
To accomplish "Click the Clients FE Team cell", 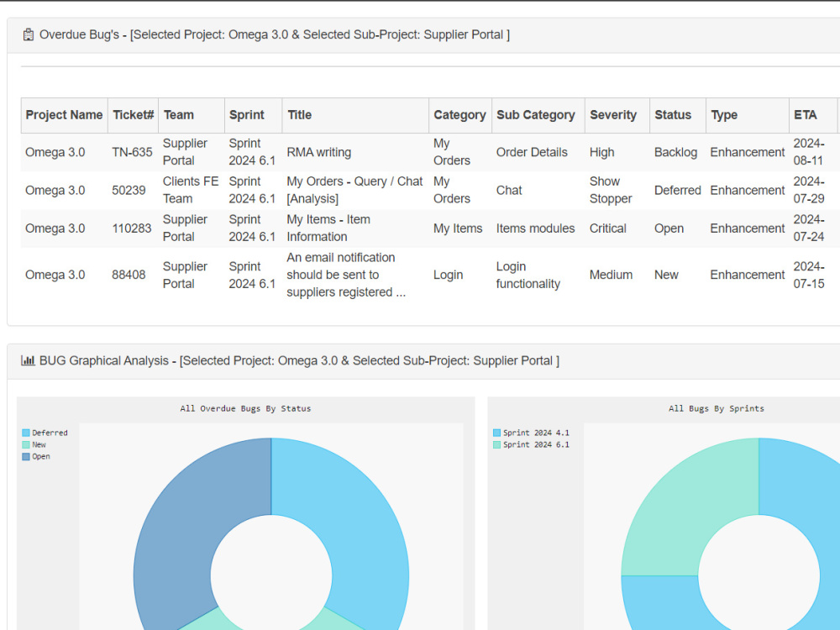I will [191, 190].
